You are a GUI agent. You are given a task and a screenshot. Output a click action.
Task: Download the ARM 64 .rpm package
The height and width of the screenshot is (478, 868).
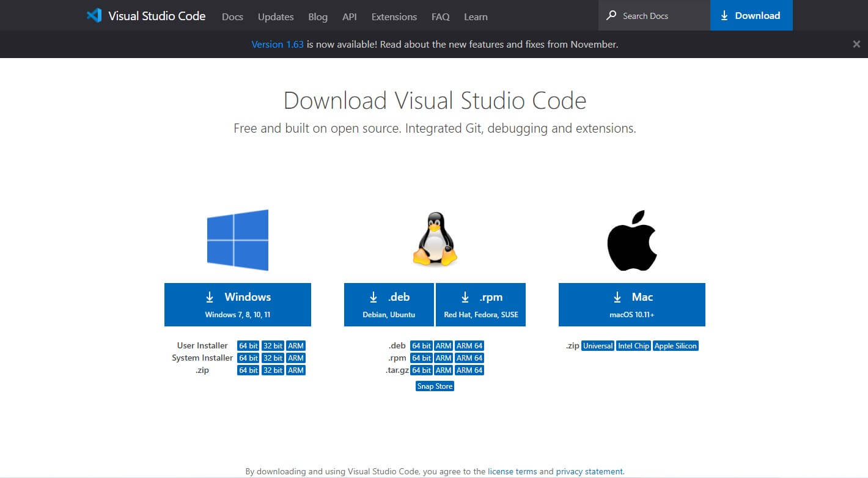point(469,358)
